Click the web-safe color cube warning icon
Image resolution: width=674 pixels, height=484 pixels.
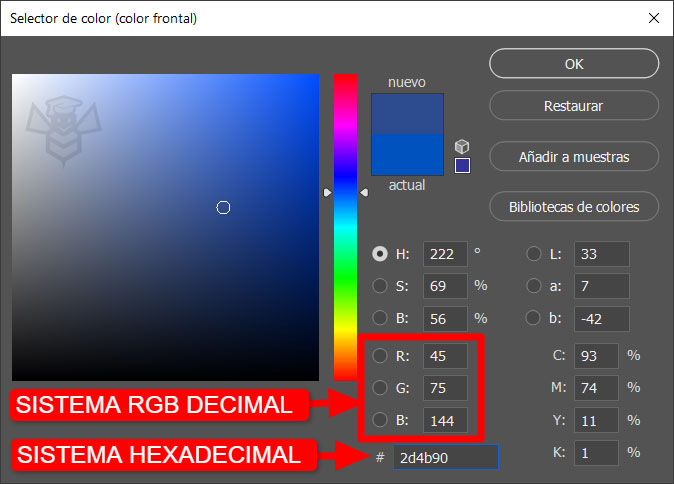[x=462, y=146]
